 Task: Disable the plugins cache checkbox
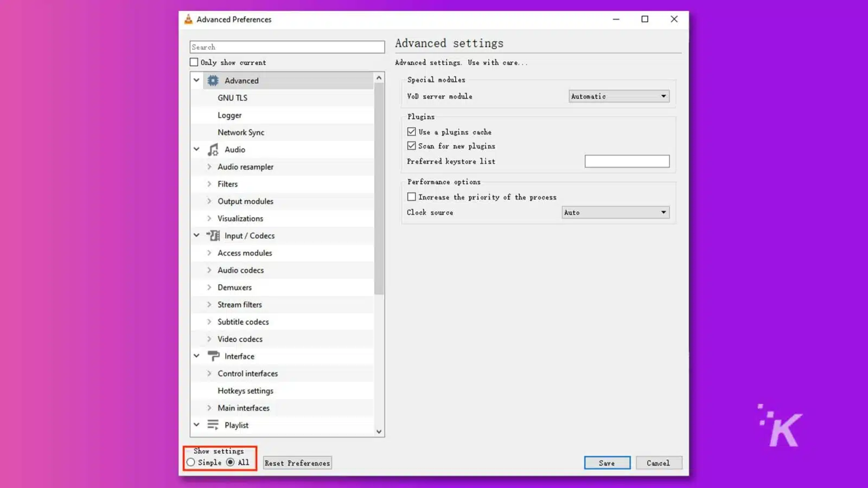[411, 131]
